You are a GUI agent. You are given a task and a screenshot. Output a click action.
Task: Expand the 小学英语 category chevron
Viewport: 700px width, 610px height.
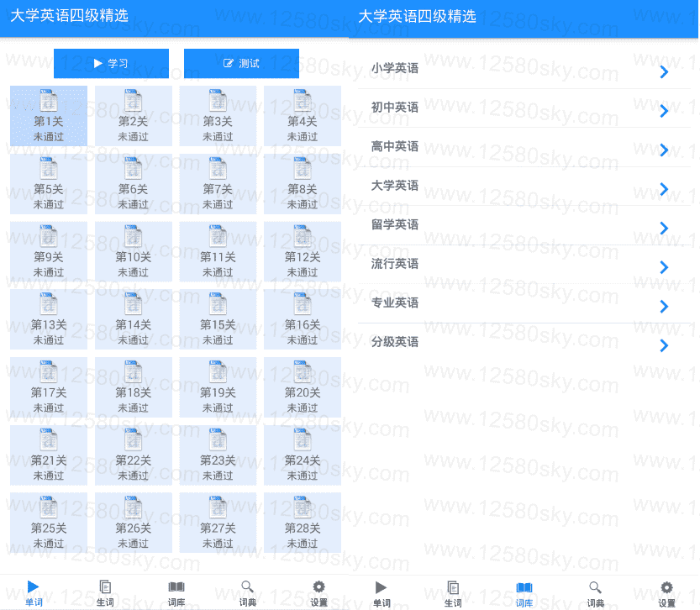tap(664, 72)
